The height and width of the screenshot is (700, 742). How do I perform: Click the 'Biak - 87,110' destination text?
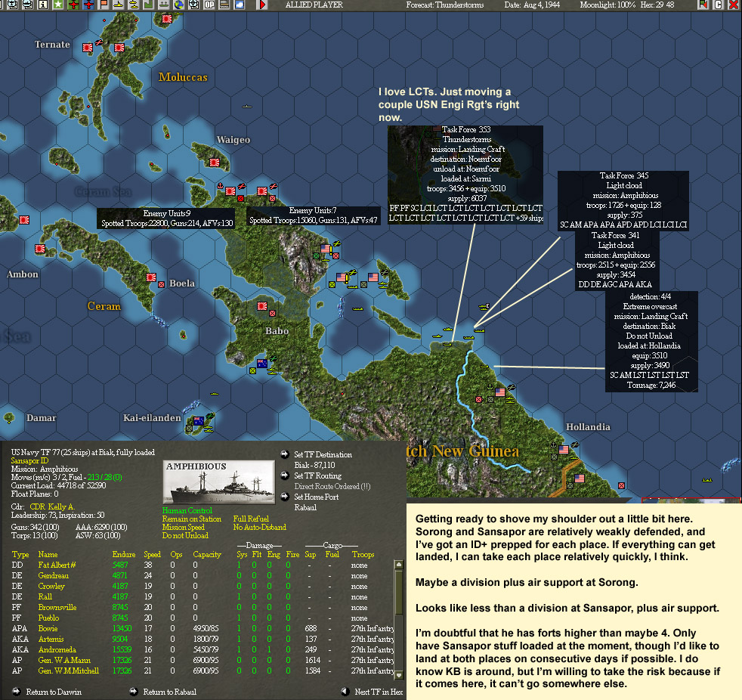tap(314, 465)
